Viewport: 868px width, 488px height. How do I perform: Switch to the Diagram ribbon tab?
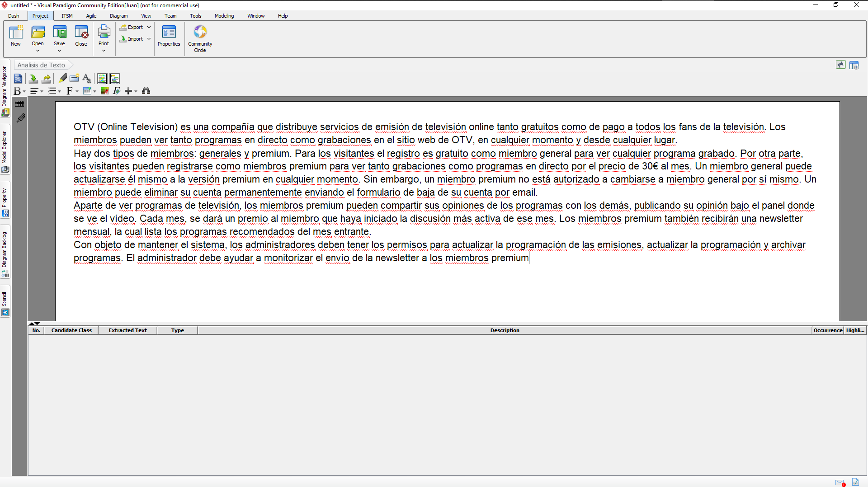click(118, 16)
